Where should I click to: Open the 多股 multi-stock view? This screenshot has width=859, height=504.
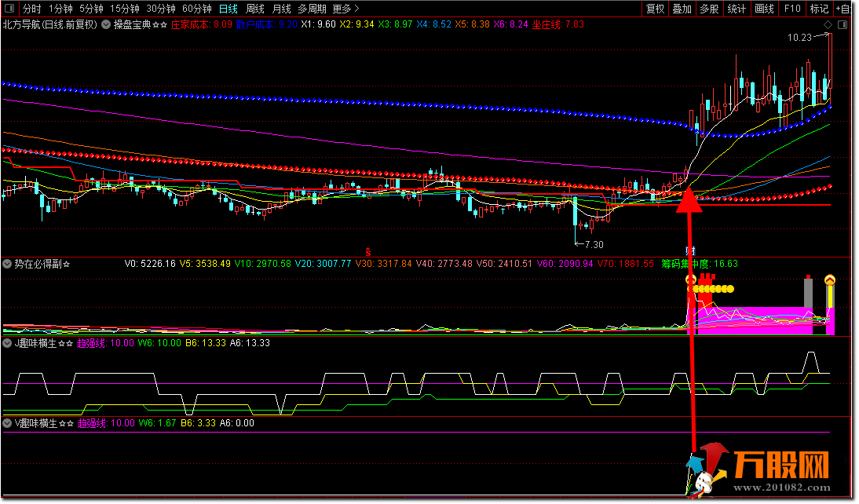(709, 9)
